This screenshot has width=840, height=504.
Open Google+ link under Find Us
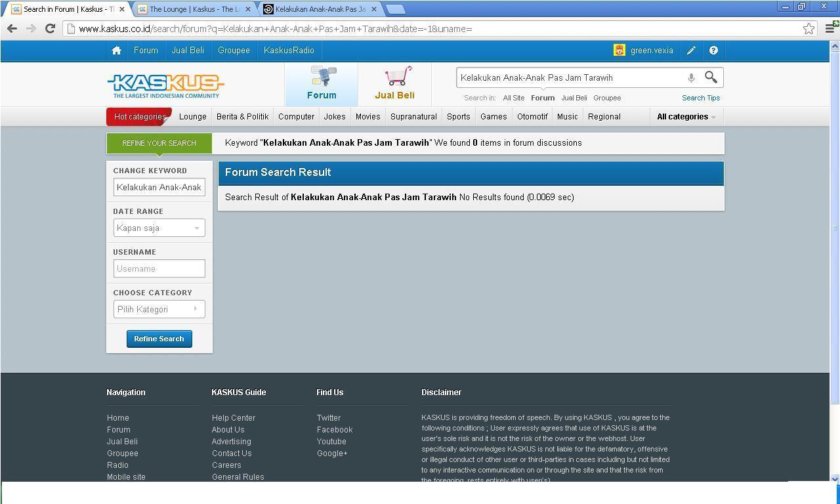click(332, 453)
